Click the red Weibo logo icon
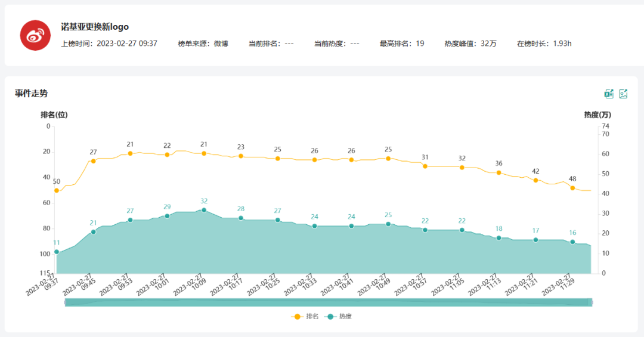Viewport: 644px width, 337px height. tap(35, 35)
